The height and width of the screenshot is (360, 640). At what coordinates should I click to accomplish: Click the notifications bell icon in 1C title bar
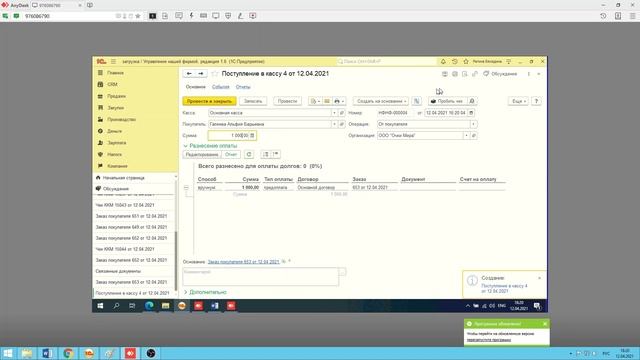[443, 62]
